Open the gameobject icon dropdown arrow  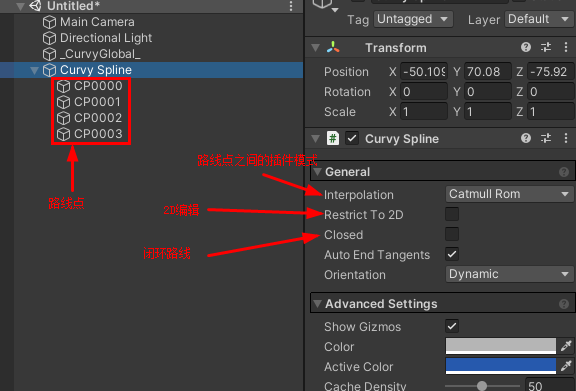pyautogui.click(x=335, y=10)
